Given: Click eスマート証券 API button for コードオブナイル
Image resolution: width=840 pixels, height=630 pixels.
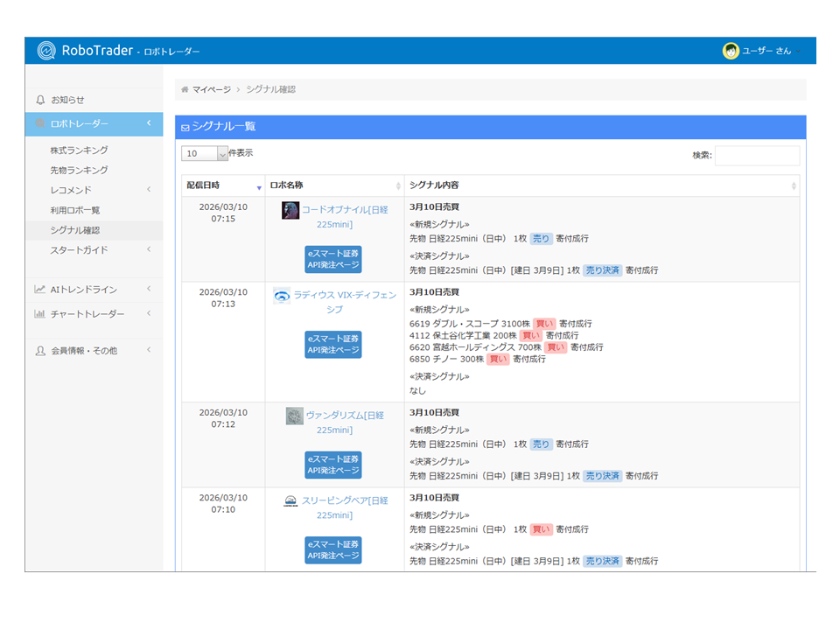Looking at the screenshot, I should [333, 258].
